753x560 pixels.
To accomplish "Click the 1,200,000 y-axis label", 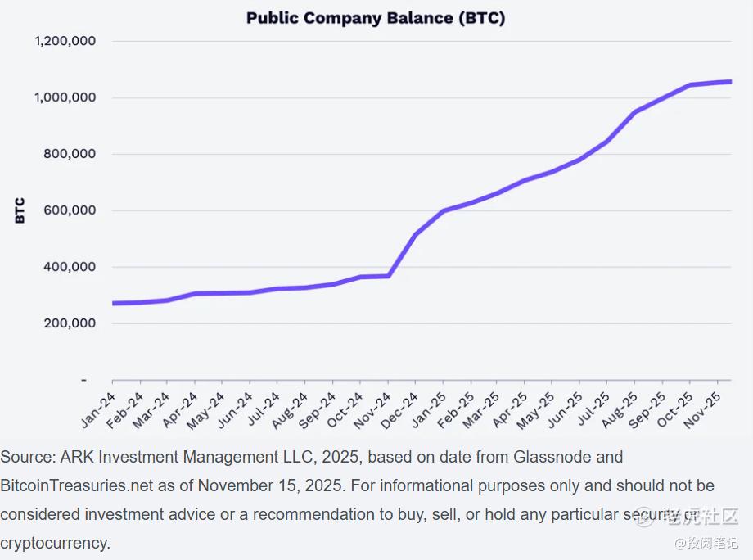I will coord(65,41).
